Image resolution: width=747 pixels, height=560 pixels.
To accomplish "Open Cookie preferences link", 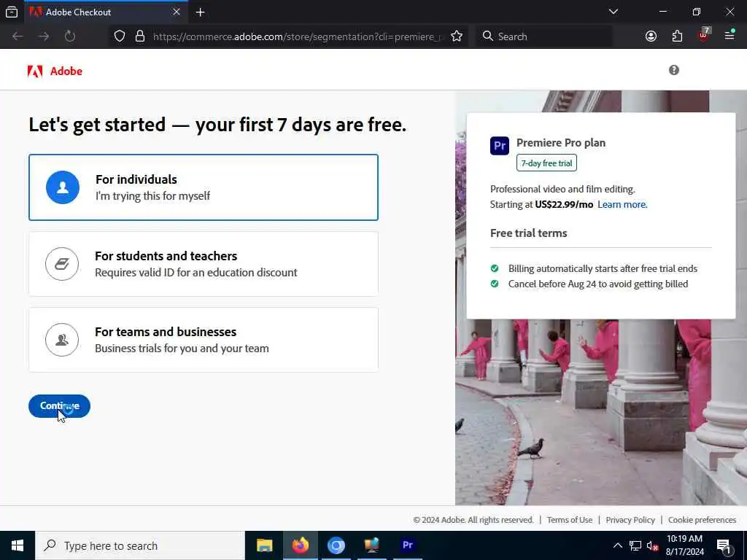I will pos(702,520).
